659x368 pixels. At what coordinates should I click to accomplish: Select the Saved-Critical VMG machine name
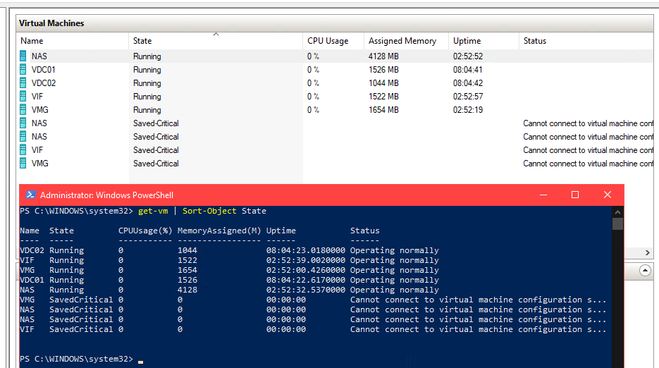tap(40, 164)
